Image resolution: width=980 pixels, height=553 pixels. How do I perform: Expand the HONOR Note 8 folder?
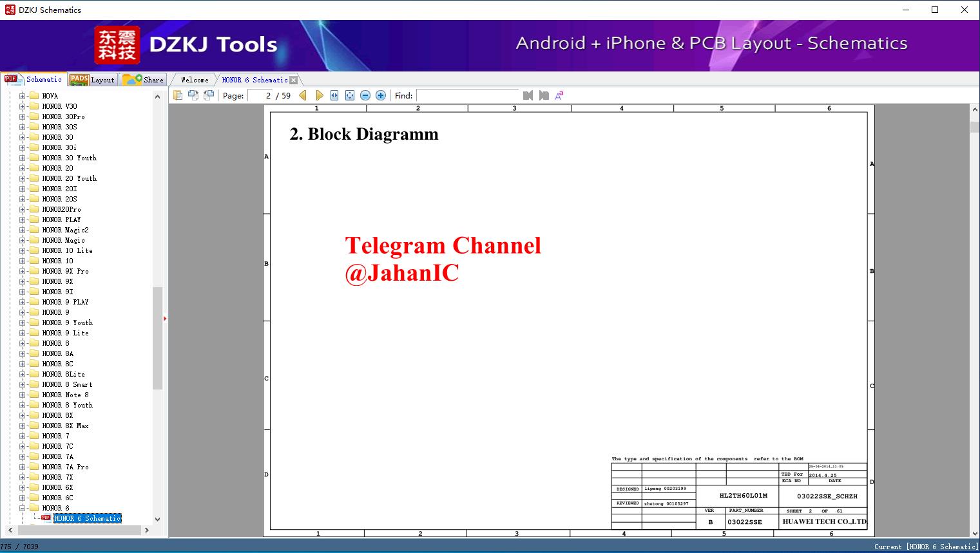(23, 395)
